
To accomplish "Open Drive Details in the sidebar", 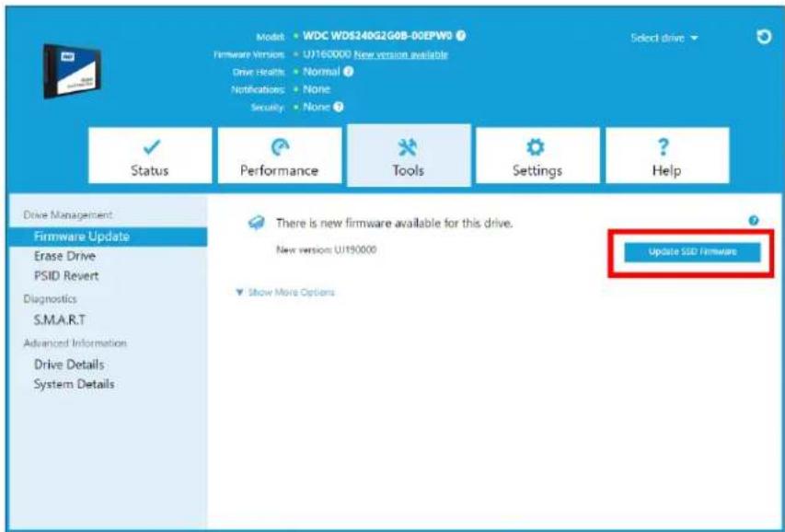I will 69,364.
